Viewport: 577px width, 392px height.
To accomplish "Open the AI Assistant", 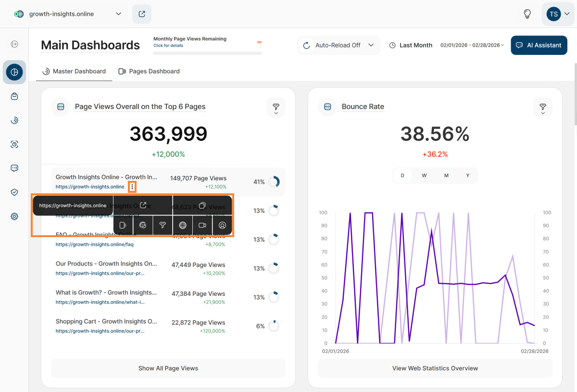I will pyautogui.click(x=539, y=45).
